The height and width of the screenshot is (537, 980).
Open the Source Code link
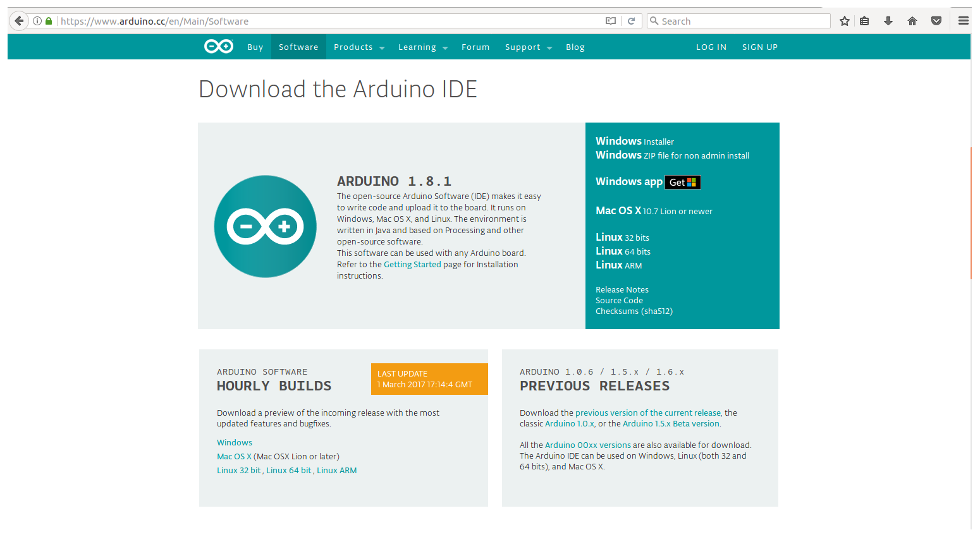click(619, 300)
